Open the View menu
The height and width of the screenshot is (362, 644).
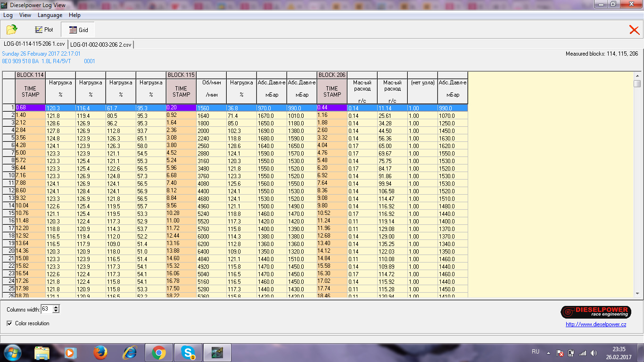(25, 15)
